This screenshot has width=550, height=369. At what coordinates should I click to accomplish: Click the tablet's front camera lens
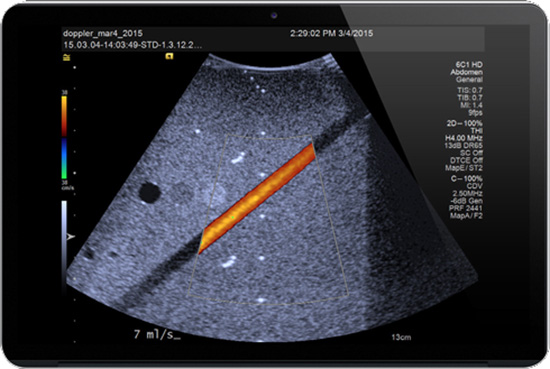click(274, 15)
